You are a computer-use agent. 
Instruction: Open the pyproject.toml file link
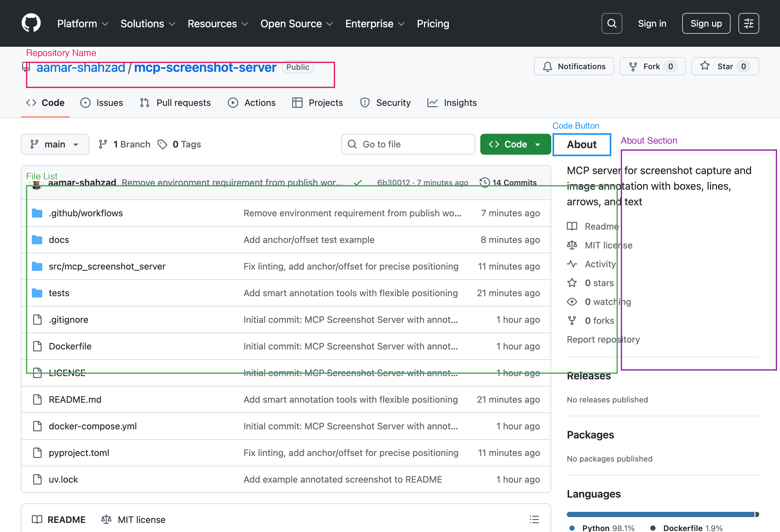[x=79, y=452]
